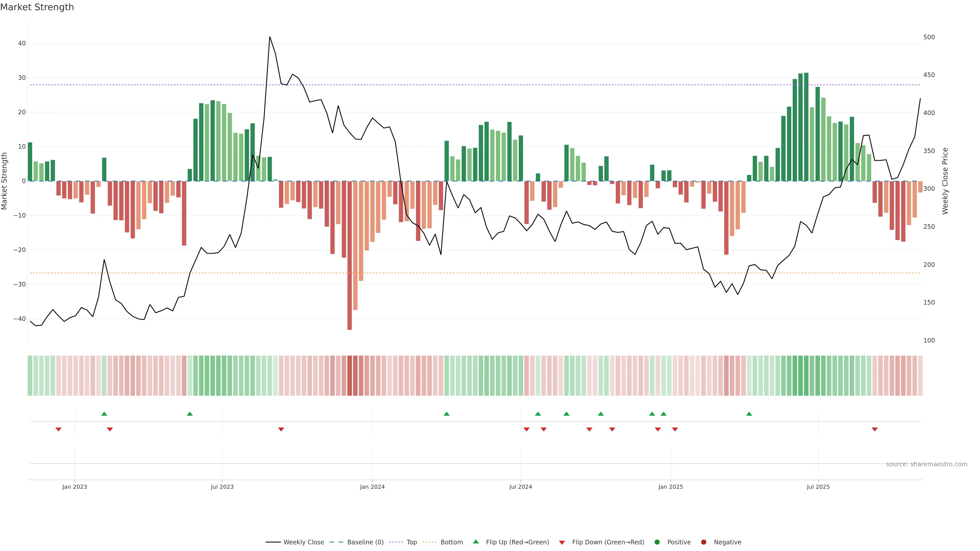The image size is (980, 551).
Task: Click the last red Flip Down triangle marker
Action: pyautogui.click(x=875, y=429)
